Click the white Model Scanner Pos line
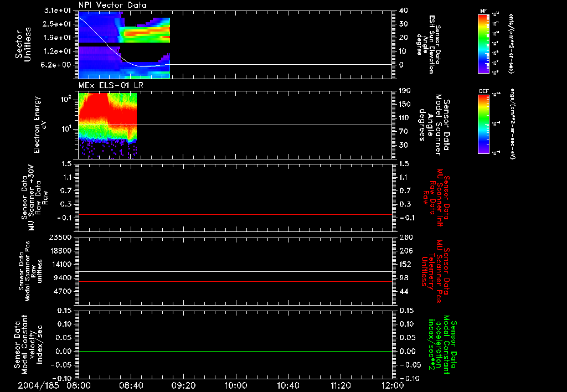The width and height of the screenshot is (567, 392). point(235,271)
